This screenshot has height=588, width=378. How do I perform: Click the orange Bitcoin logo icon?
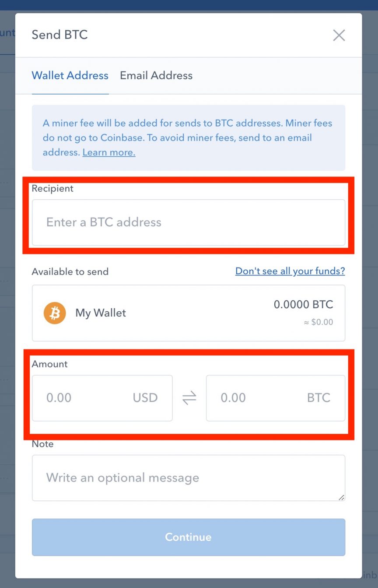click(x=55, y=313)
